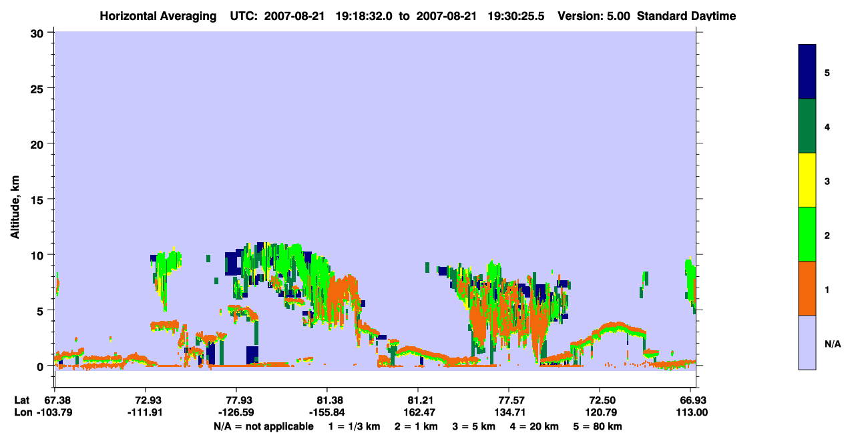Click the y-axis tick label 30

39,32
